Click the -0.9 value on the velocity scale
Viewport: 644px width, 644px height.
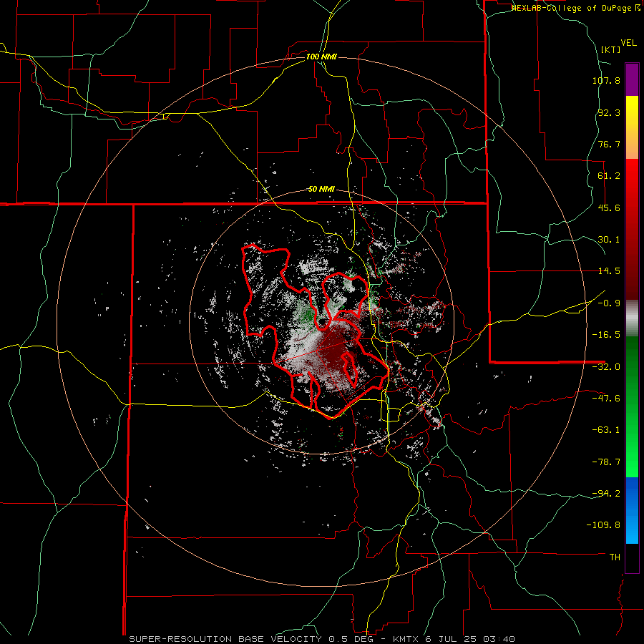[609, 303]
